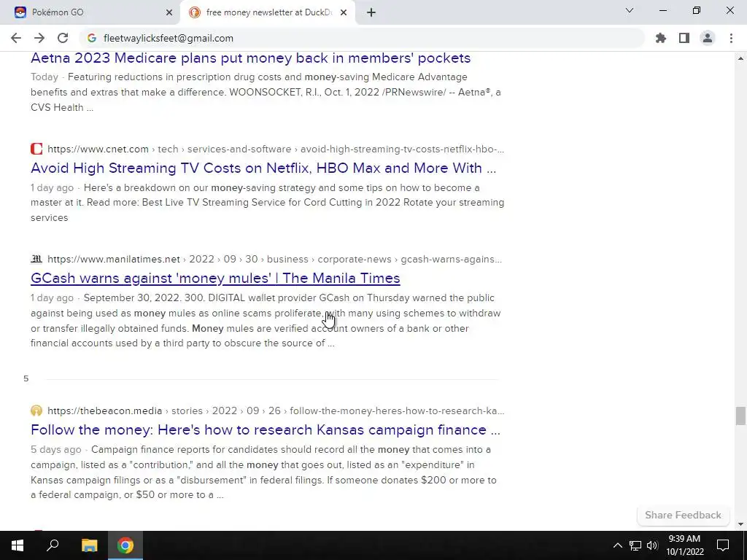The width and height of the screenshot is (747, 560).
Task: Select the free money newsletter tab
Action: pos(268,12)
